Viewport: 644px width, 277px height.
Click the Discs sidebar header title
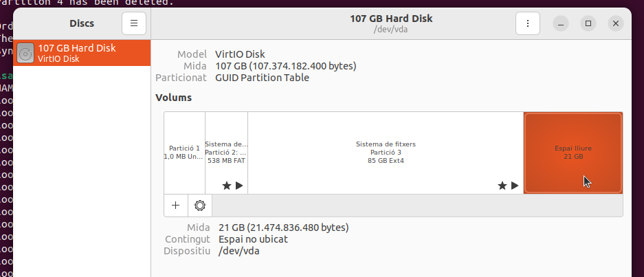[82, 23]
